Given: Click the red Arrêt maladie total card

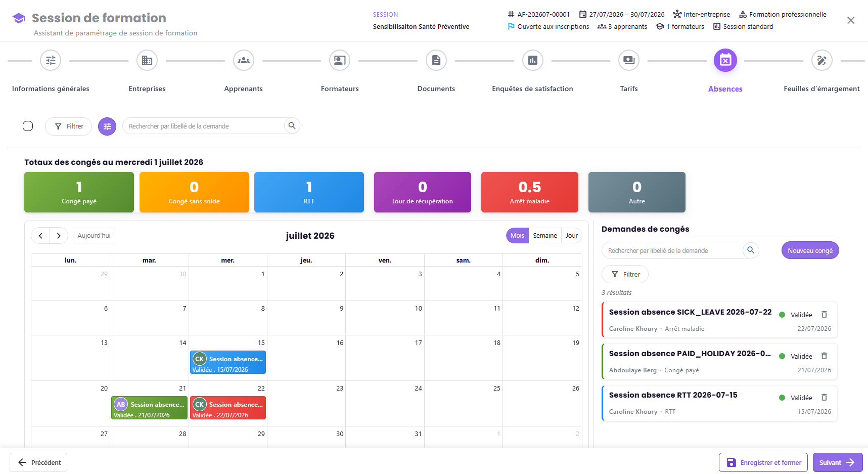Looking at the screenshot, I should 530,192.
